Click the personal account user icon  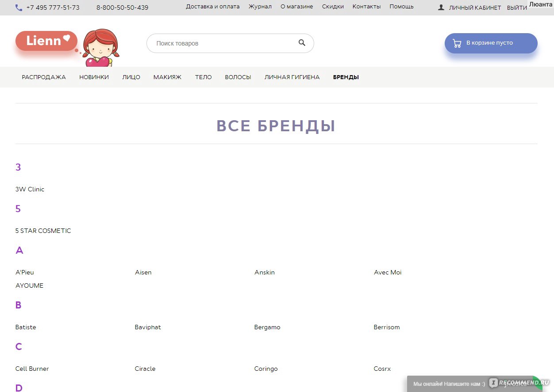pos(441,8)
